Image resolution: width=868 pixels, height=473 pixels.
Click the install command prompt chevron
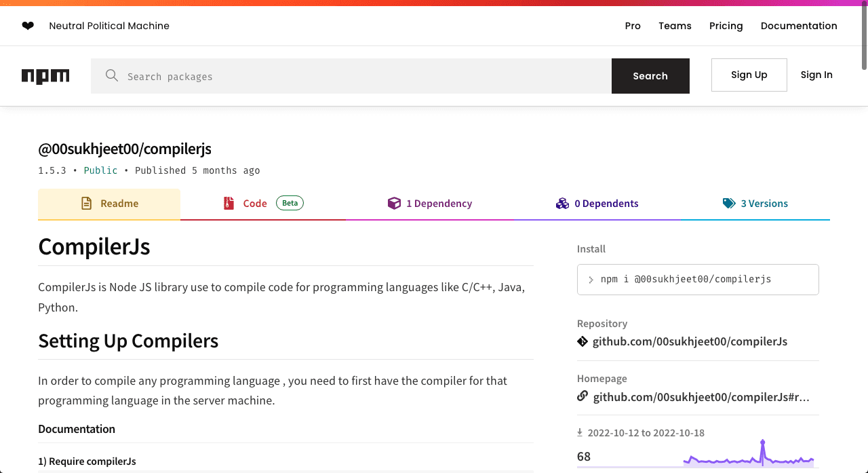(x=591, y=280)
